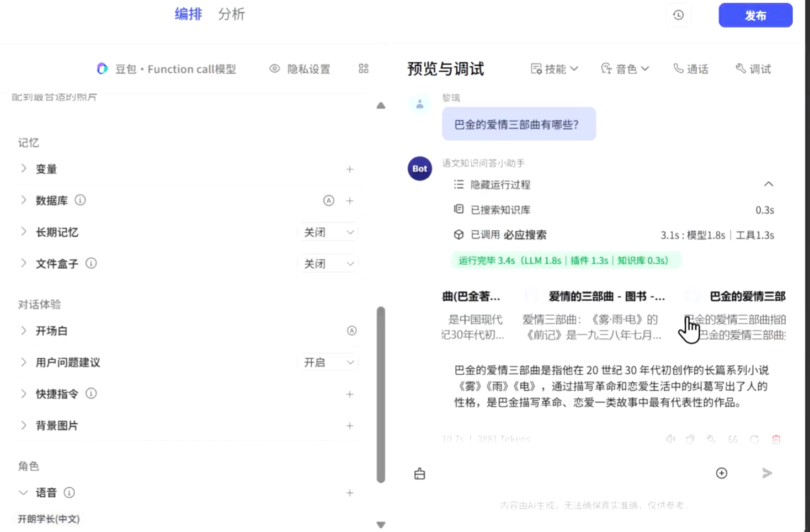
Task: Select the 编排 tab
Action: pyautogui.click(x=188, y=14)
